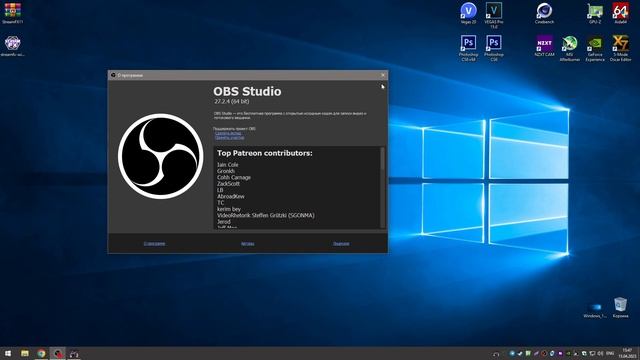Click the contributor name Iain Cole
Image resolution: width=640 pixels, height=360 pixels.
[227, 165]
